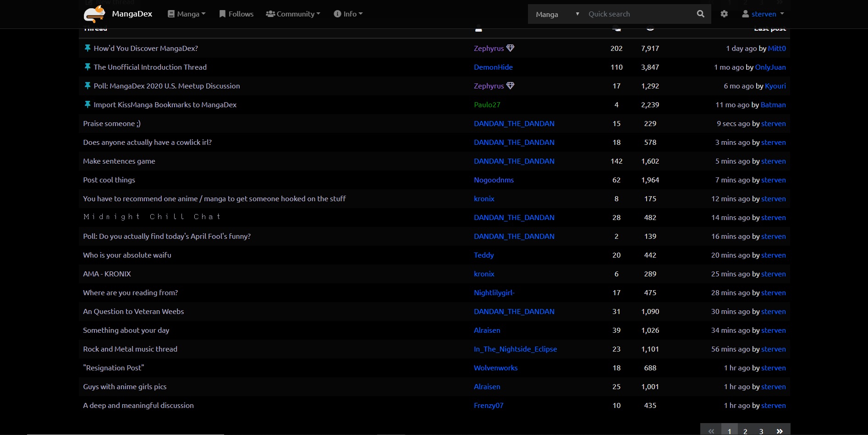The width and height of the screenshot is (868, 435).
Task: Click view count 1,964 for Post cool things
Action: click(x=650, y=180)
